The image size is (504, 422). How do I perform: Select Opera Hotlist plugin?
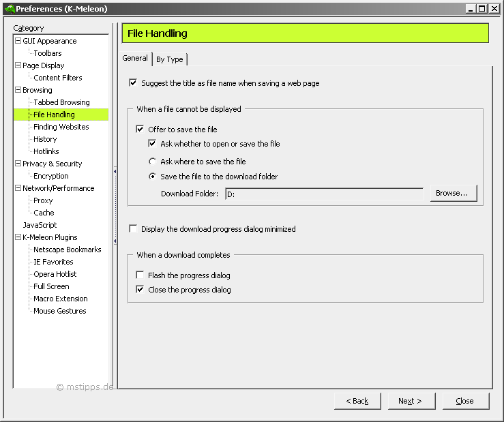(55, 274)
